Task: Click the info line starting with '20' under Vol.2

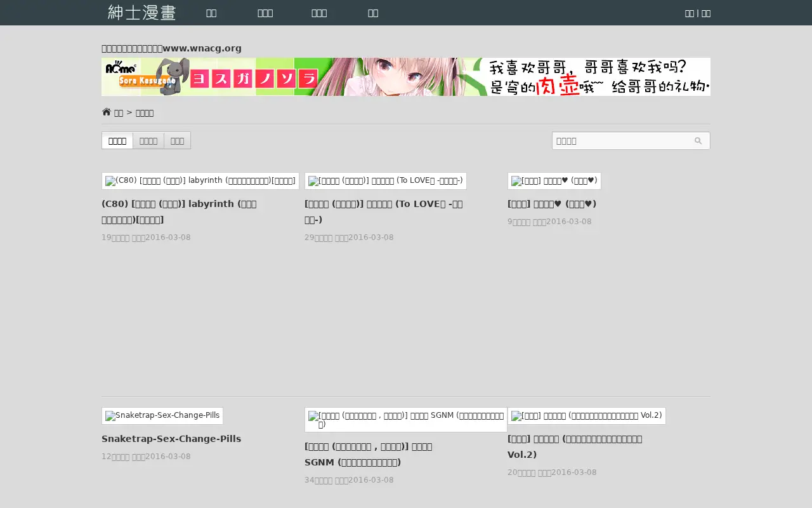Action: pos(552,472)
